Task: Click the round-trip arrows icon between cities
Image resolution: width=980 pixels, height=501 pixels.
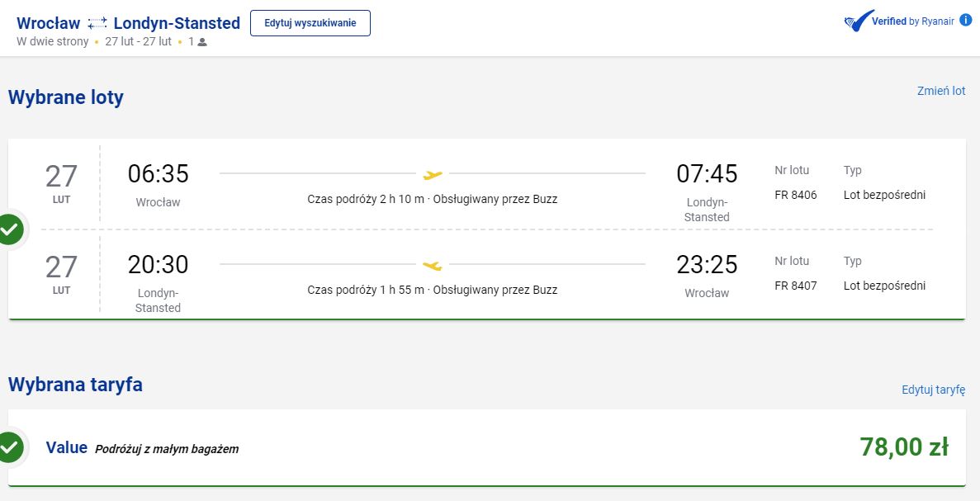Action: point(97,24)
